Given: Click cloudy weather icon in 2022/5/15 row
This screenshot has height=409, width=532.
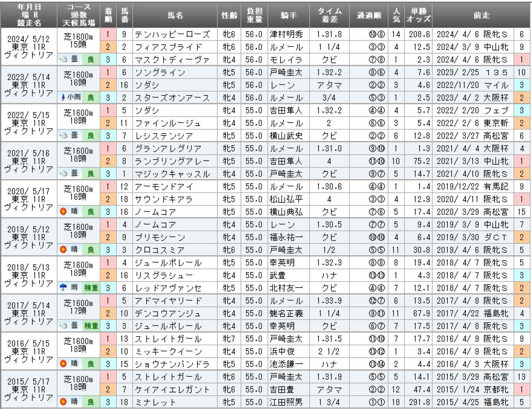Looking at the screenshot, I should pos(63,136).
